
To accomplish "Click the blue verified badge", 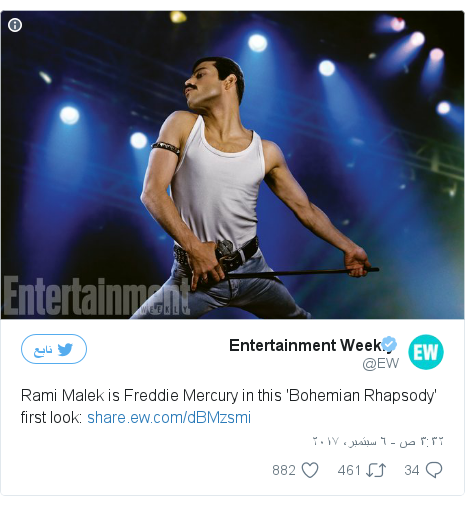I will point(389,344).
